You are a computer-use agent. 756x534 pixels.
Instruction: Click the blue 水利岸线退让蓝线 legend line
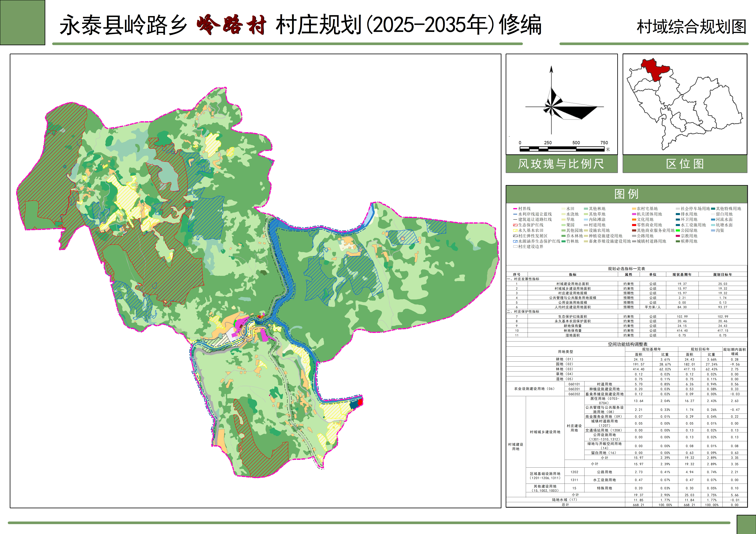tap(515, 214)
